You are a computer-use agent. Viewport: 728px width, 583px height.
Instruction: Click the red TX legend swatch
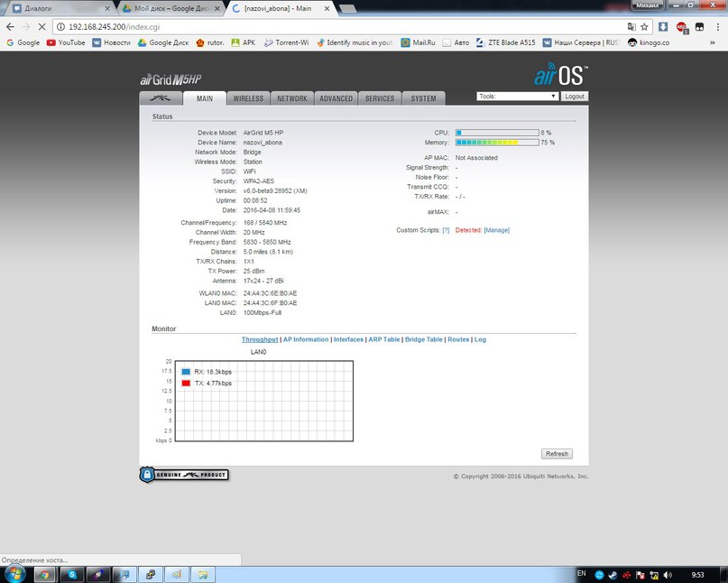186,384
